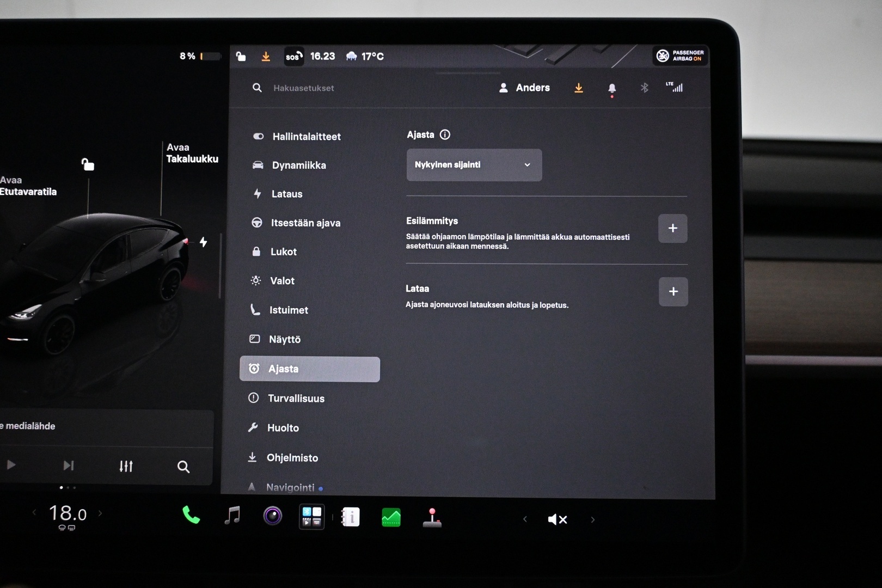Tap Avaa Takaluukku to open trunk
Viewport: 882px width, 588px height.
[192, 153]
